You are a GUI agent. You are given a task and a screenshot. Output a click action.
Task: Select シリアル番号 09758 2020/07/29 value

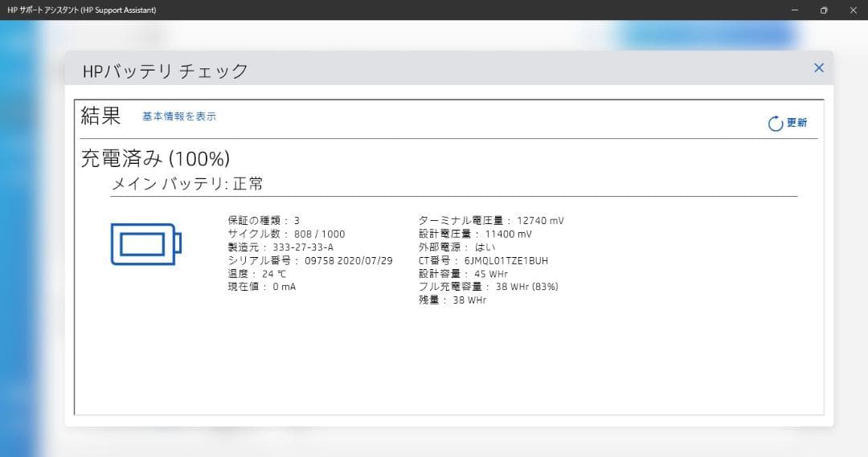[x=349, y=260]
